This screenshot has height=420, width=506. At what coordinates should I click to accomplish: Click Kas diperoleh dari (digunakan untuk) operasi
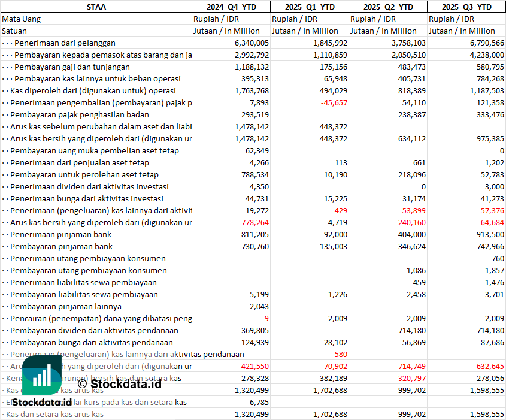click(93, 90)
